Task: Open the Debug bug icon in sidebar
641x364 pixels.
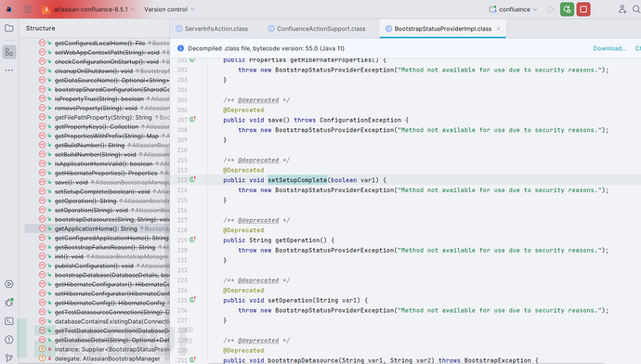Action: pos(9,303)
